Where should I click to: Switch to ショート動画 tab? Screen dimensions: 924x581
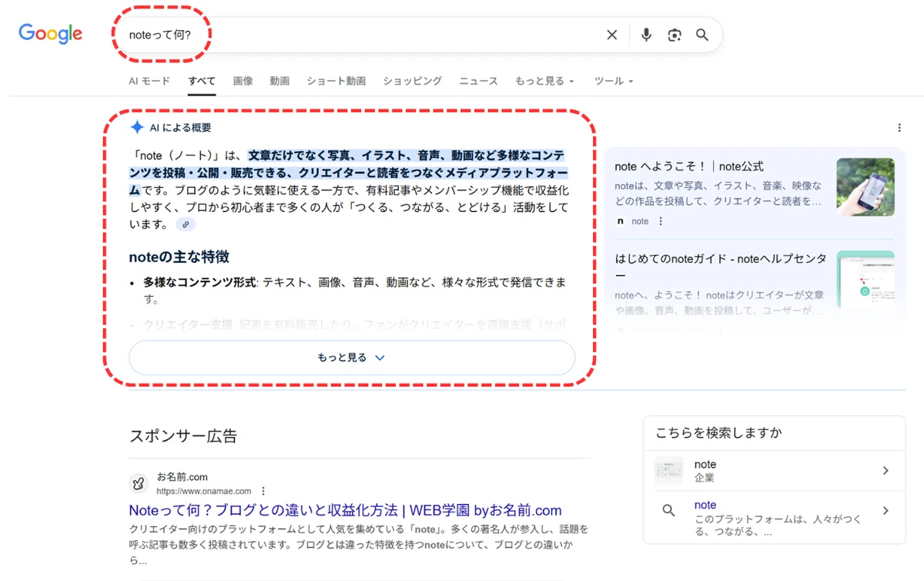coord(336,81)
